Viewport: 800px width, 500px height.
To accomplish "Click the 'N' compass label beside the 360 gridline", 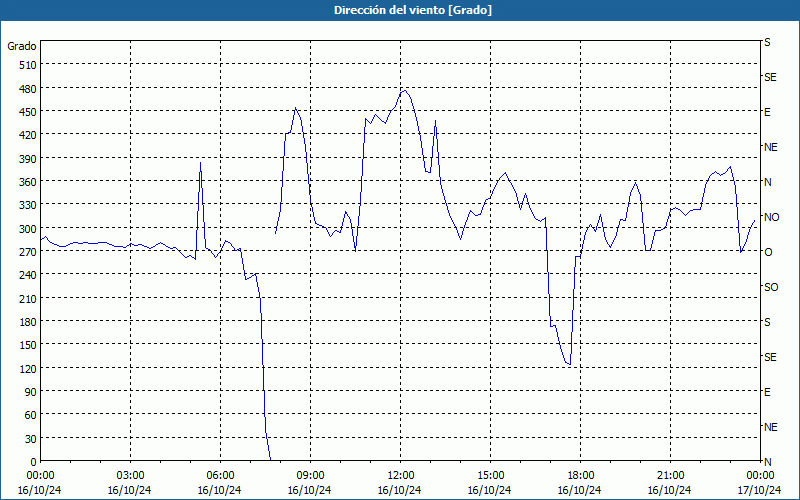I will pyautogui.click(x=767, y=182).
